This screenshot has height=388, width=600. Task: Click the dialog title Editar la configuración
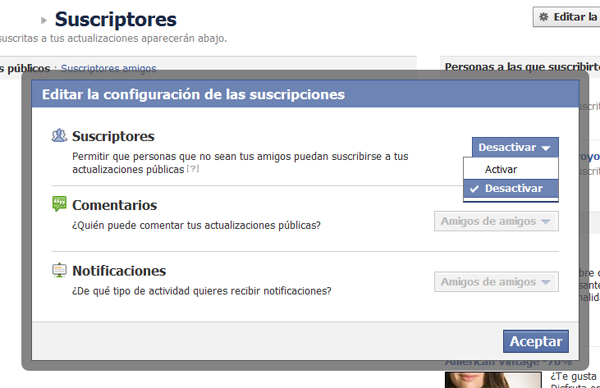pyautogui.click(x=193, y=95)
